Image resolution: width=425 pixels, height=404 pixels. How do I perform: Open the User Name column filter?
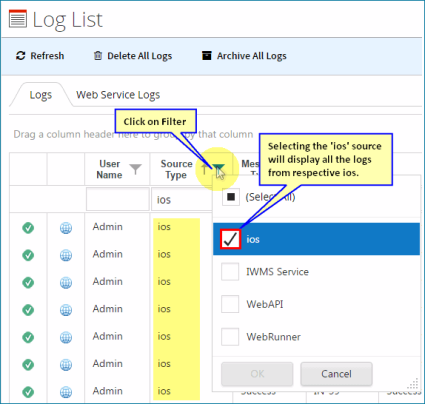click(135, 169)
